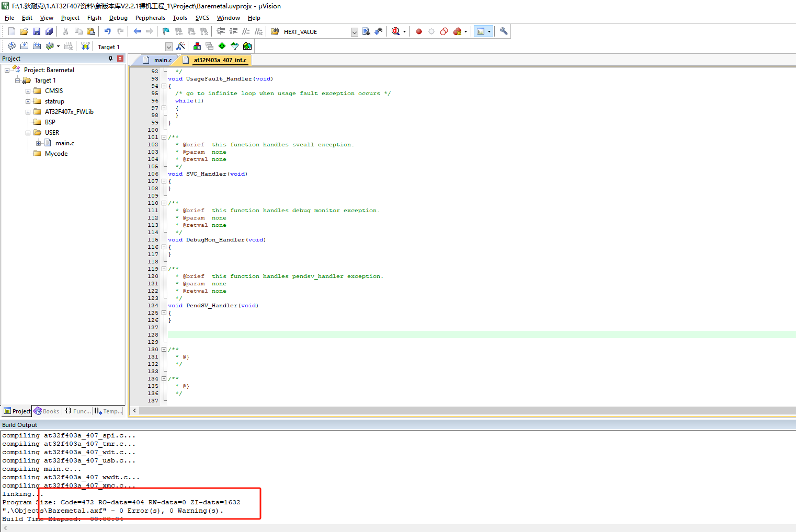Collapse fold at line 125
The image size is (796, 532).
[164, 313]
